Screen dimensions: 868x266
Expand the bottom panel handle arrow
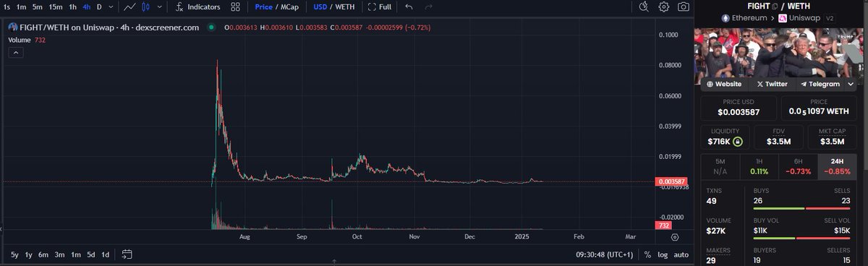pyautogui.click(x=334, y=262)
